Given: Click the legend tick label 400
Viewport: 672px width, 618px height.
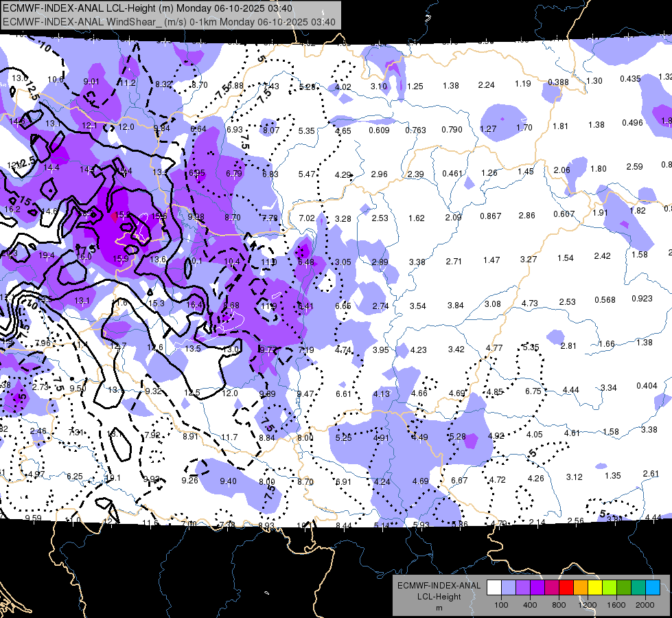Looking at the screenshot, I should click(x=530, y=605).
